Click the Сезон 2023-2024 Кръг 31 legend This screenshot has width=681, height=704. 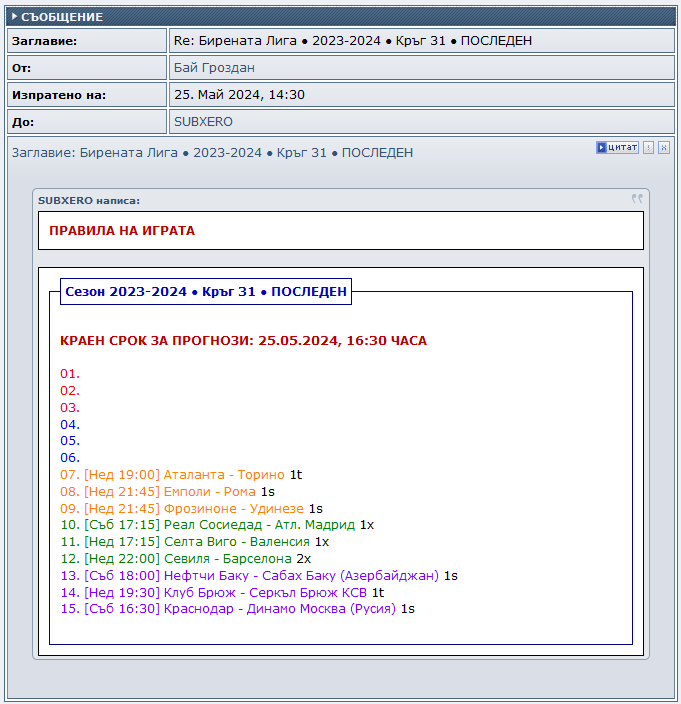206,291
